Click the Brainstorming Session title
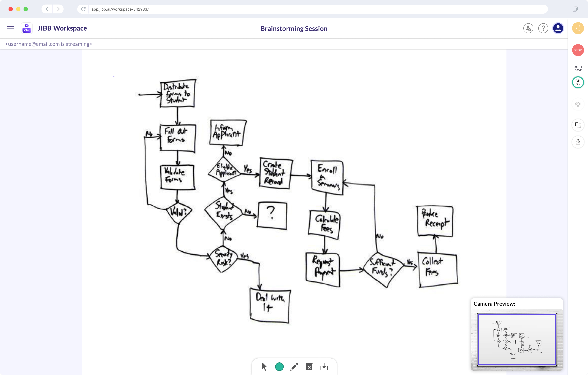Screen dimensions: 588x375 [x=294, y=28]
